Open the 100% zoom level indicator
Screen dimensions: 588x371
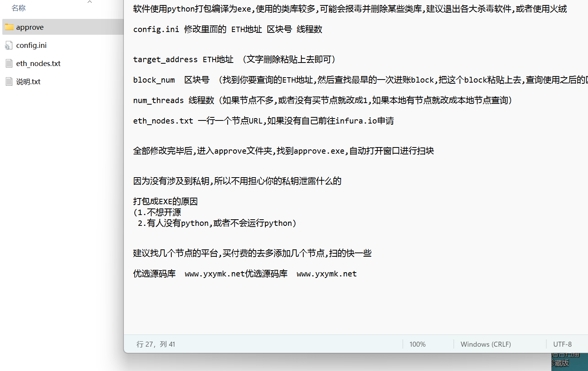coord(417,344)
